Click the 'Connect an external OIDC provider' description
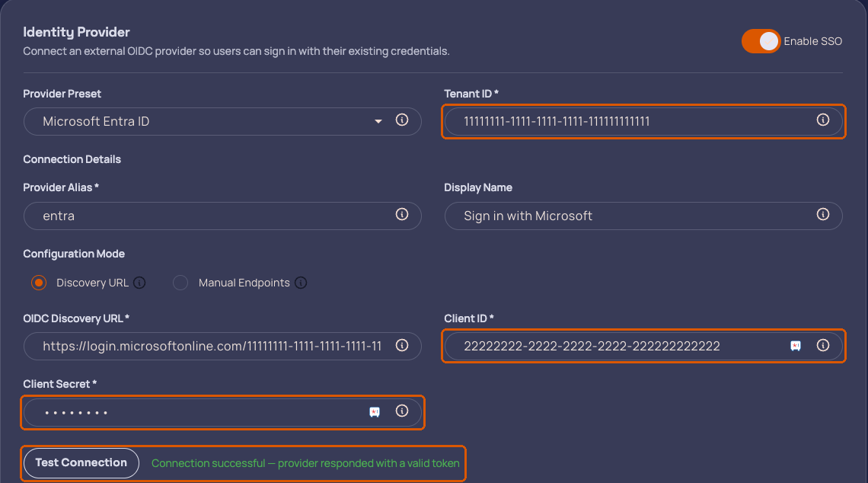Screen dimensions: 868x483 tap(236, 51)
